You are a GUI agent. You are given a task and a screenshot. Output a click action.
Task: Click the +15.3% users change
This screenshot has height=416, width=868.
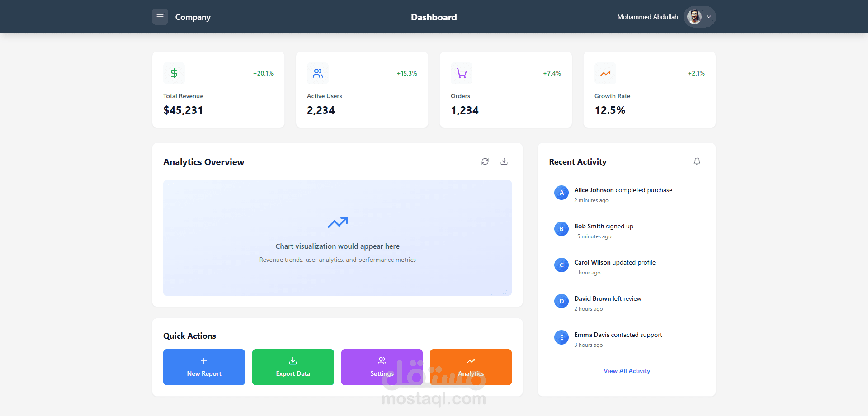point(407,73)
